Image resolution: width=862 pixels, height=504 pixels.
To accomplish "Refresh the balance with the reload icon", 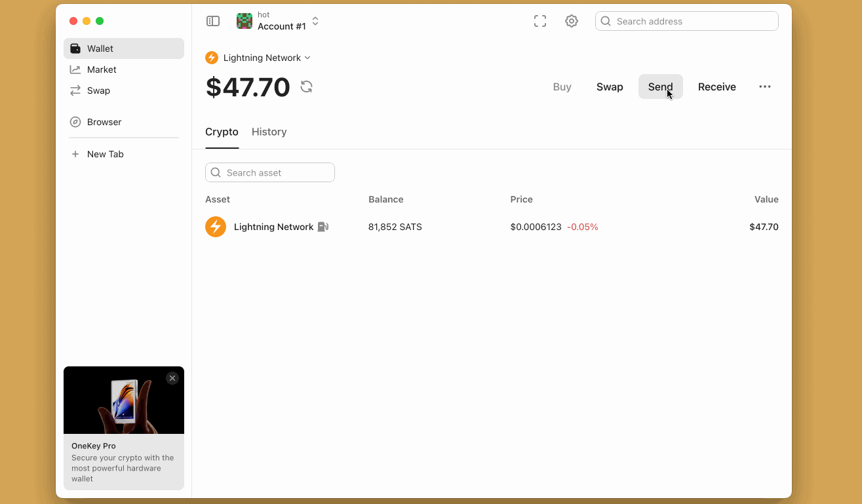I will (x=307, y=87).
